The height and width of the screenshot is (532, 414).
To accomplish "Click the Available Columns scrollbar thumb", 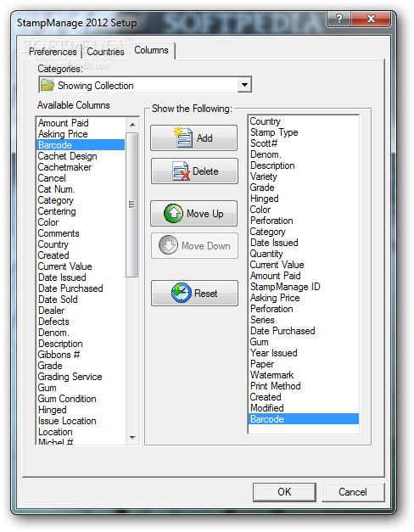I will tap(132, 204).
